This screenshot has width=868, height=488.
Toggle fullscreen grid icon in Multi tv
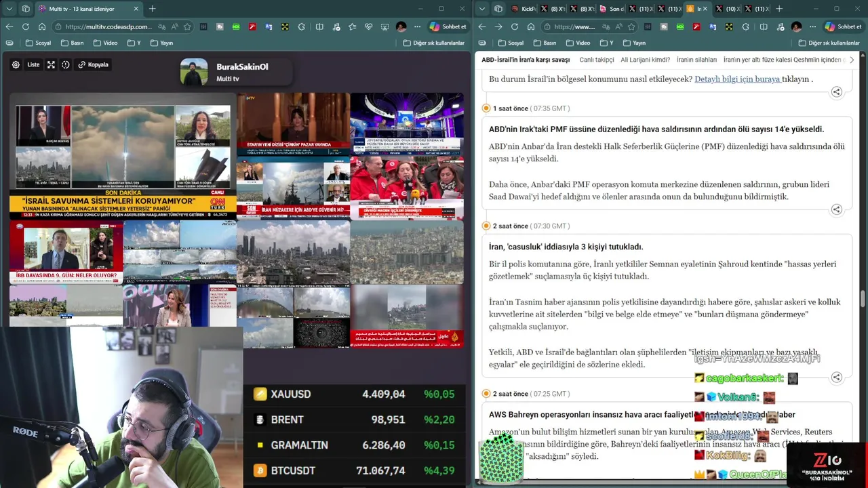[x=52, y=65]
